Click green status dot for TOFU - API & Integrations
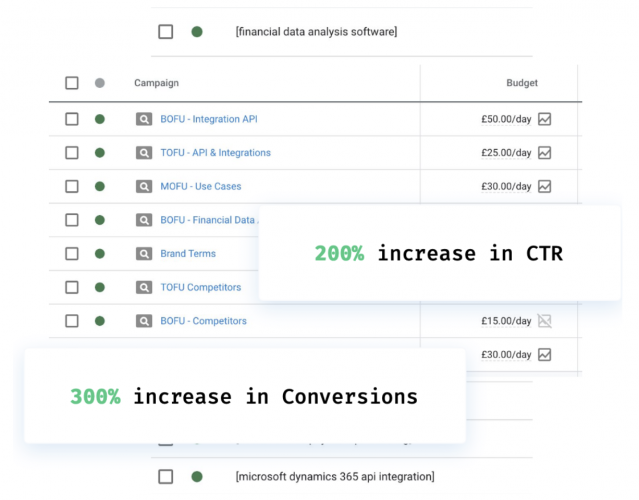Screen dimensions: 639x500 100,153
